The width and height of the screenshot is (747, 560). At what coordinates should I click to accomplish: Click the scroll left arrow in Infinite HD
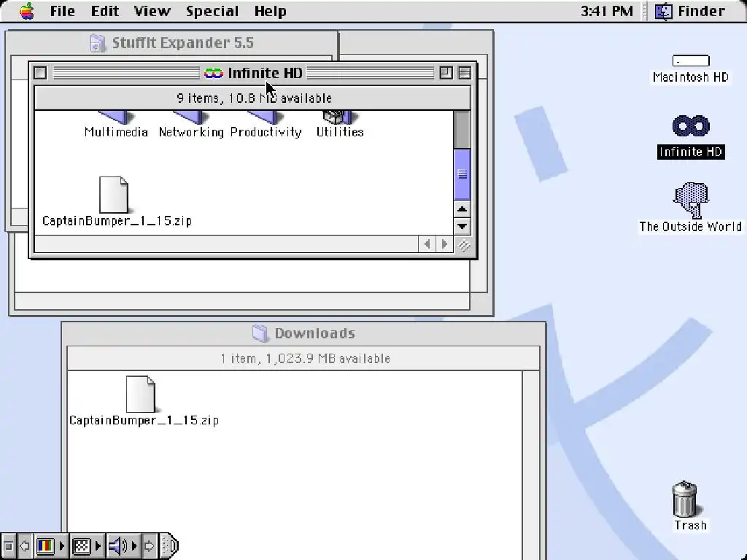427,244
